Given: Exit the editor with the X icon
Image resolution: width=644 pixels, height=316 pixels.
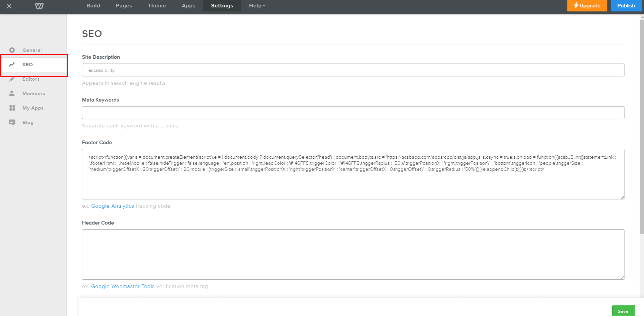Looking at the screenshot, I should (x=9, y=6).
